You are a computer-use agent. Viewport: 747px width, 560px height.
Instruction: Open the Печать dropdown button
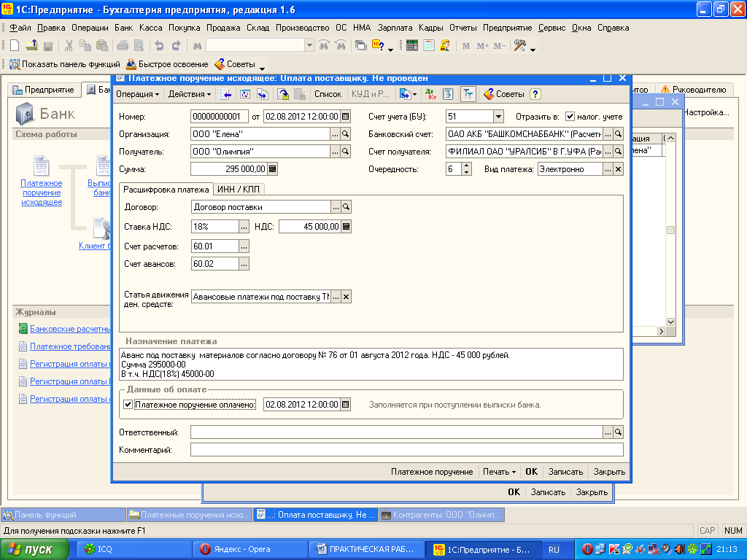click(499, 472)
